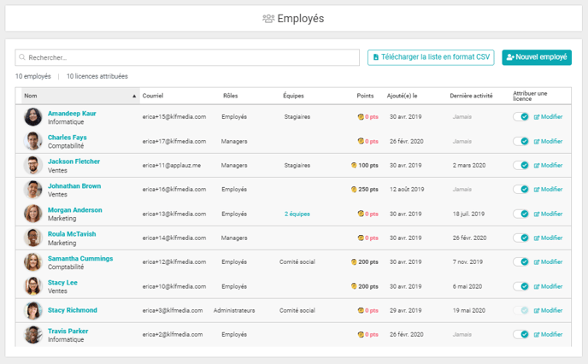Click coin icon in Travis Parker row
This screenshot has height=364, width=588.
pyautogui.click(x=361, y=334)
